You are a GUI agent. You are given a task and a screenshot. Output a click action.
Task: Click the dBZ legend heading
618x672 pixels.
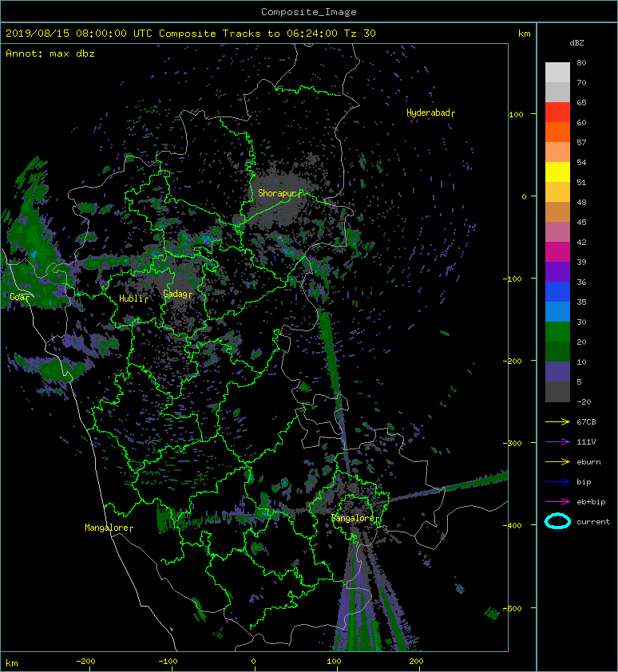click(x=576, y=43)
